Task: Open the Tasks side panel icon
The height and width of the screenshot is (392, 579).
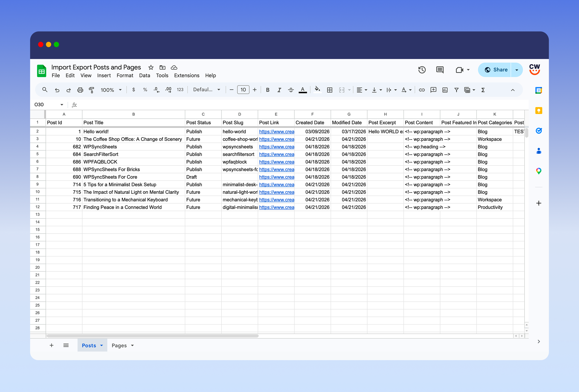Action: pyautogui.click(x=539, y=131)
